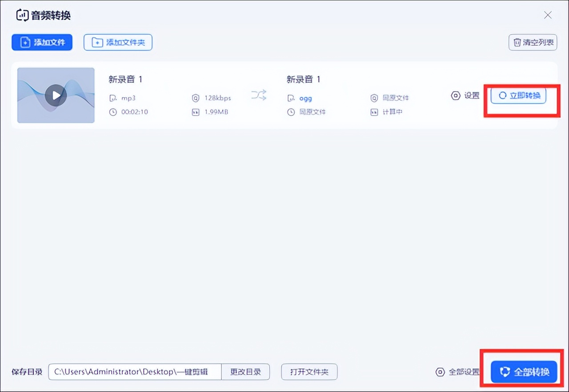This screenshot has width=569, height=392.
Task: Click the 计算中 output size icon
Action: (374, 112)
